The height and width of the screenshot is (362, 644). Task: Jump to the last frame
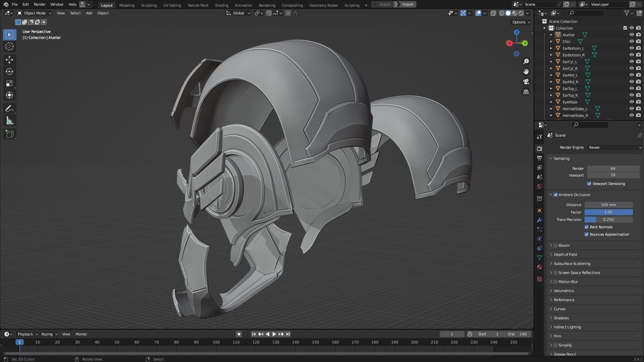point(288,334)
